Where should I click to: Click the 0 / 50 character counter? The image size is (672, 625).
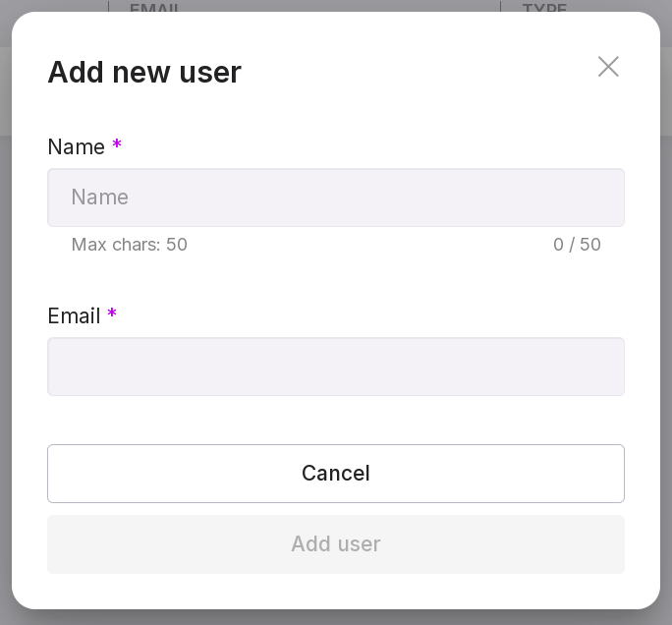click(x=577, y=245)
